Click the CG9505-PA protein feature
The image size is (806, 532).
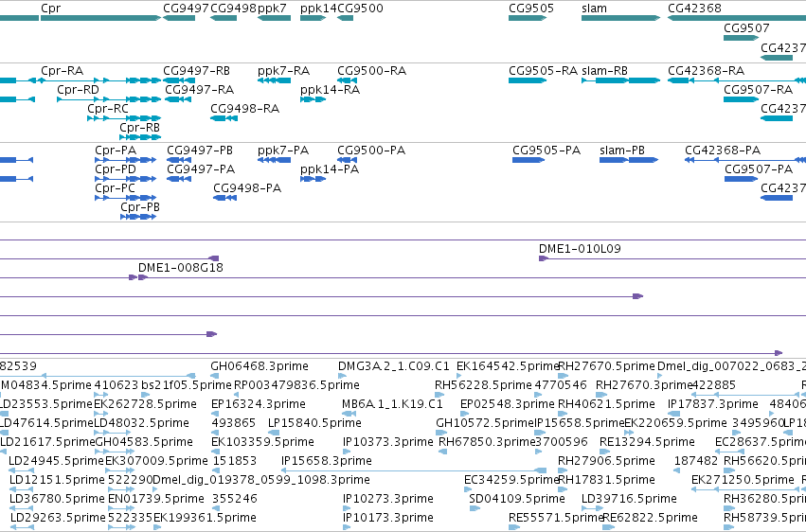point(528,160)
